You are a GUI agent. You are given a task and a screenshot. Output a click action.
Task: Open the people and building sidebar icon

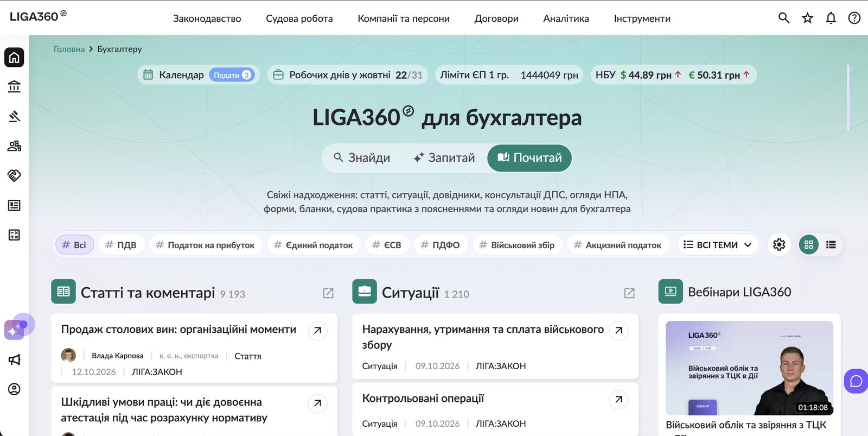point(14,146)
